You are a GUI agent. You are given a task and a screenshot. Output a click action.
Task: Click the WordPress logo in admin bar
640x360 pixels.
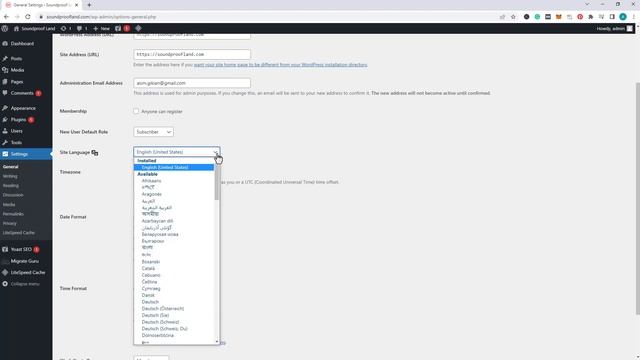pyautogui.click(x=5, y=29)
